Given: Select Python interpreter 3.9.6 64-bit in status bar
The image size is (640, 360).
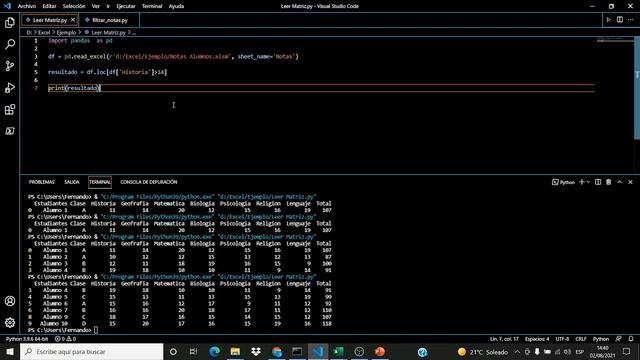Looking at the screenshot, I should coord(27,339).
